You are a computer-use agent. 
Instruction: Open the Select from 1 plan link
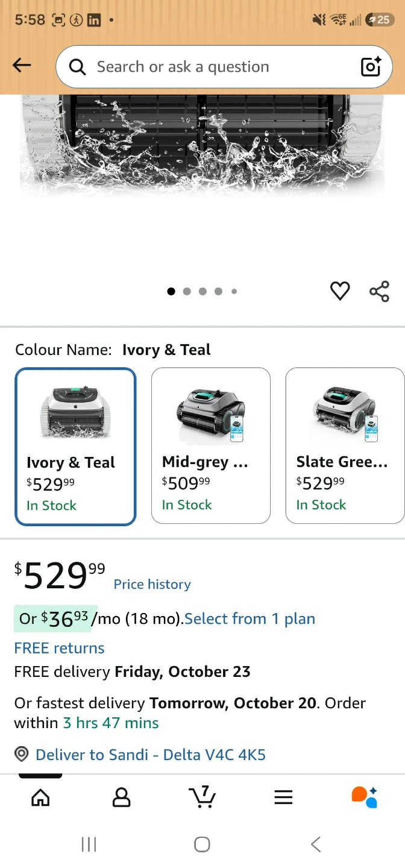point(250,618)
